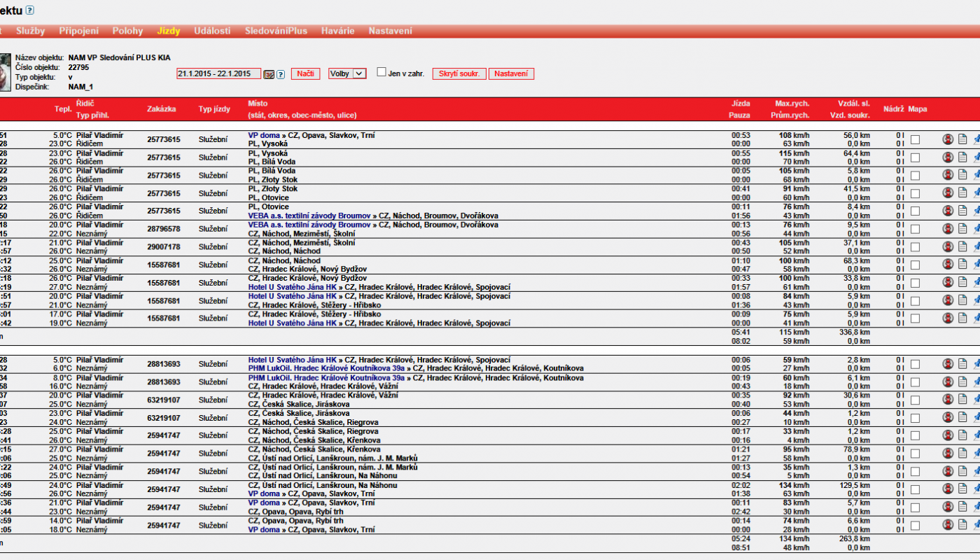The height and width of the screenshot is (560, 980).
Task: Click the driver icon for the 68,3 km trip
Action: click(948, 264)
